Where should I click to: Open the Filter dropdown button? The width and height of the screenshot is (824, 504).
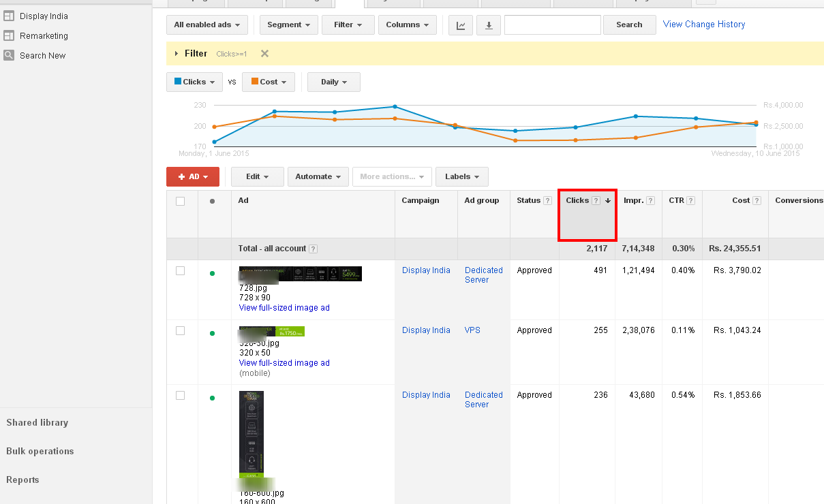click(348, 25)
